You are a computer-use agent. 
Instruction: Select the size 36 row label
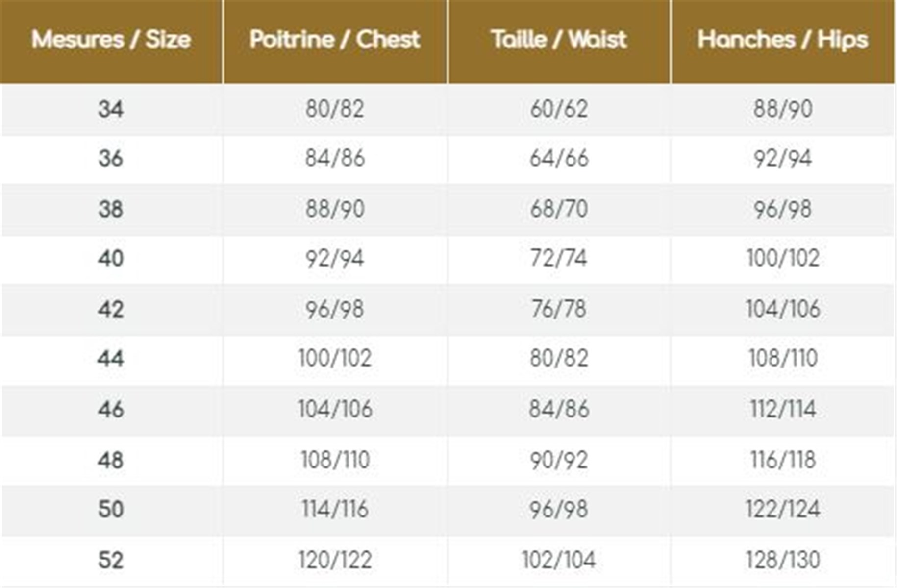(111, 159)
